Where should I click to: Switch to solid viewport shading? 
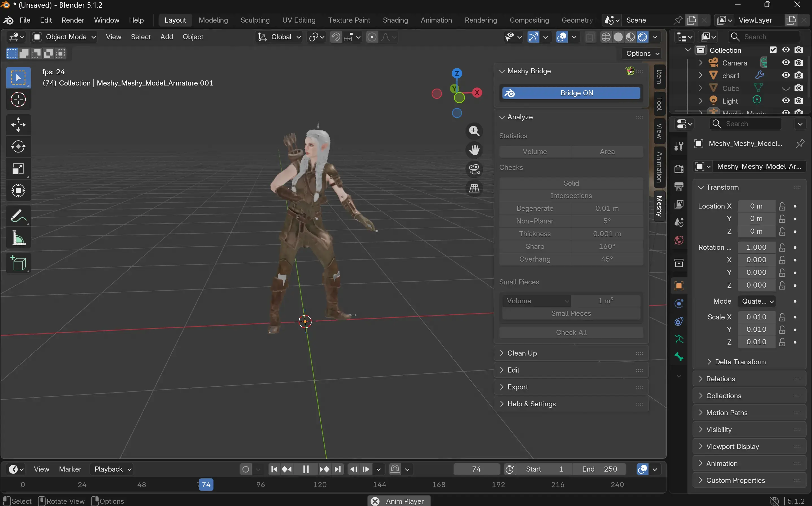coord(618,37)
